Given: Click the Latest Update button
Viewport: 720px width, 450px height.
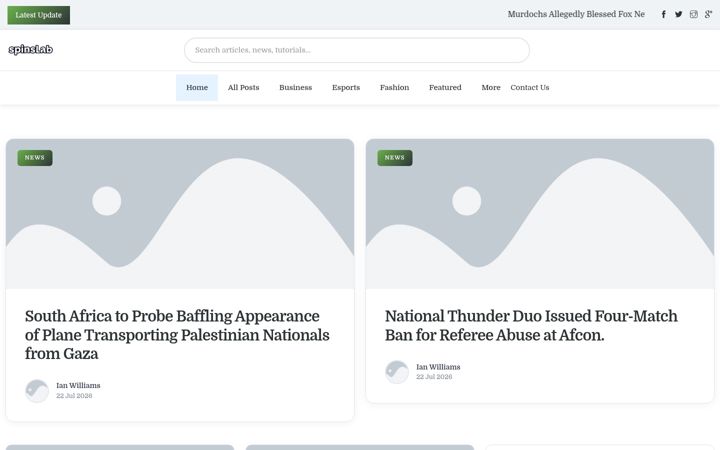Looking at the screenshot, I should [x=39, y=15].
